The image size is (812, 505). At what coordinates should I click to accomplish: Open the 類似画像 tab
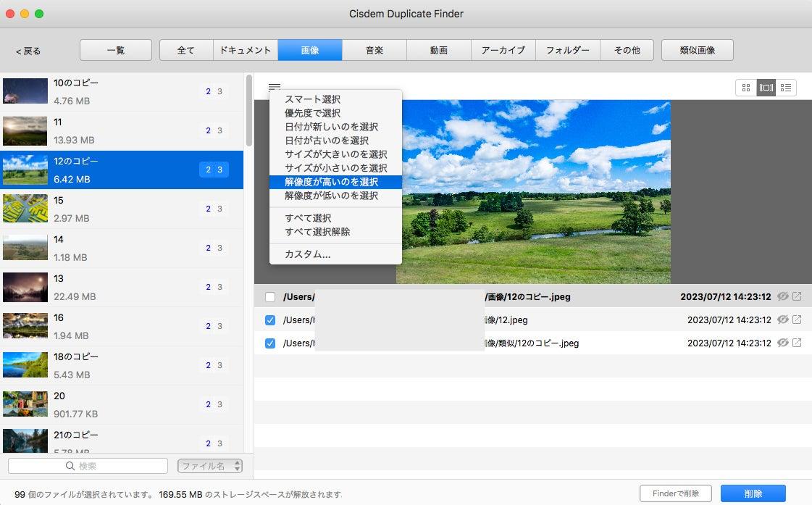(x=697, y=50)
